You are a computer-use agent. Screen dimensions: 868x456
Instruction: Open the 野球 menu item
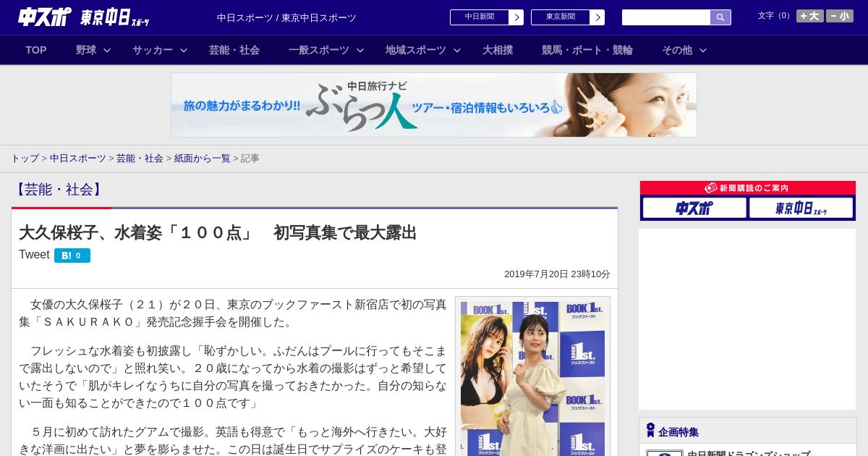(x=86, y=50)
